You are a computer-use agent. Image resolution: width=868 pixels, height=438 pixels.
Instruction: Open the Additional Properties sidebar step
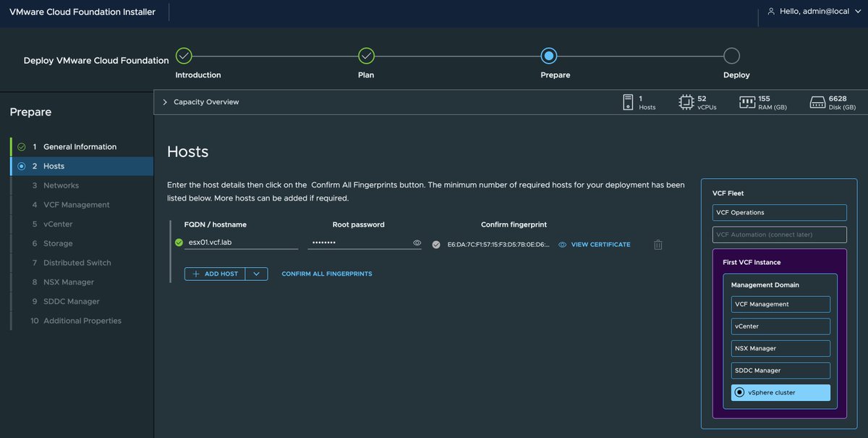tap(82, 321)
